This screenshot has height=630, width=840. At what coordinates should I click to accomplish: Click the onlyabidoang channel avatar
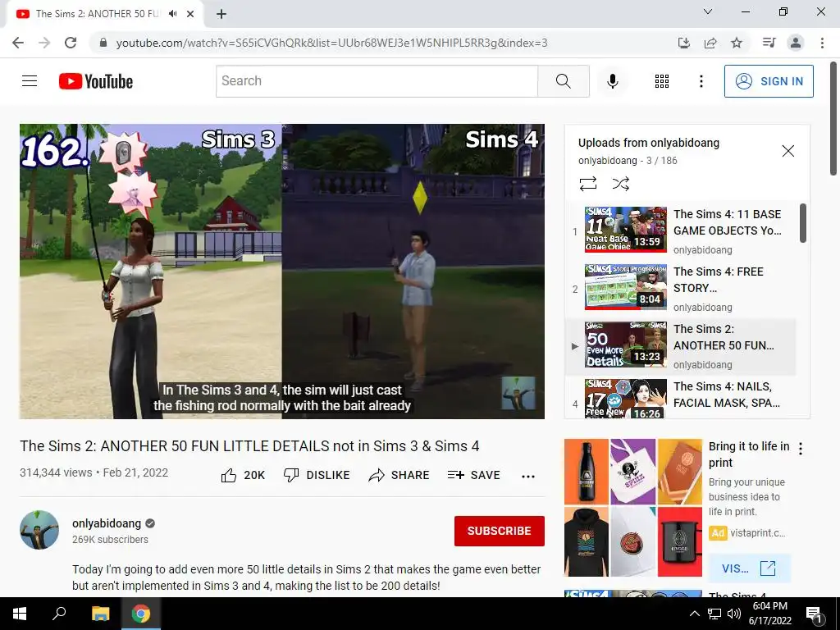point(39,530)
